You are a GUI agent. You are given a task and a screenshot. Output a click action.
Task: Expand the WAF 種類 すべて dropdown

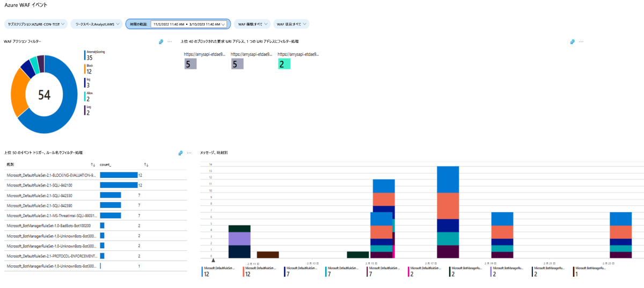pyautogui.click(x=252, y=24)
